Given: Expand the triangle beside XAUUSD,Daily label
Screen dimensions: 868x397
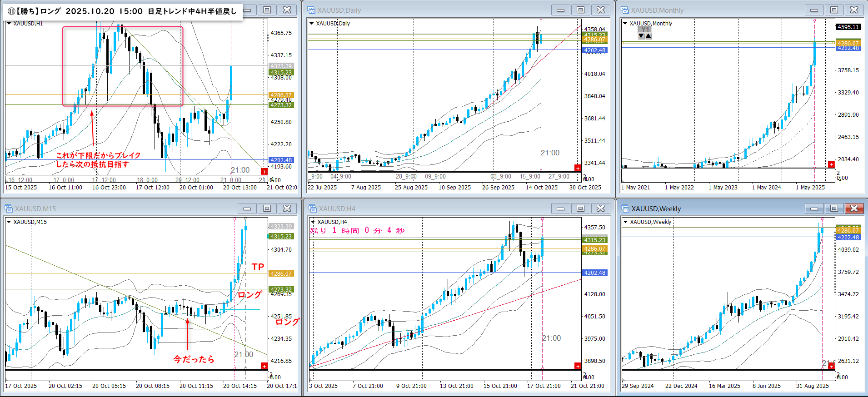Looking at the screenshot, I should [312, 24].
